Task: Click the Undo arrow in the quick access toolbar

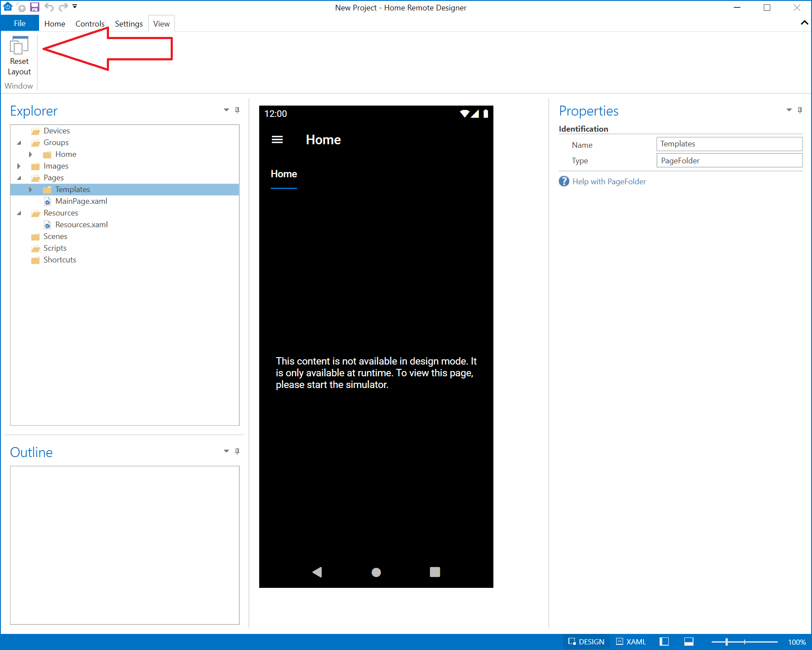Action: point(49,7)
